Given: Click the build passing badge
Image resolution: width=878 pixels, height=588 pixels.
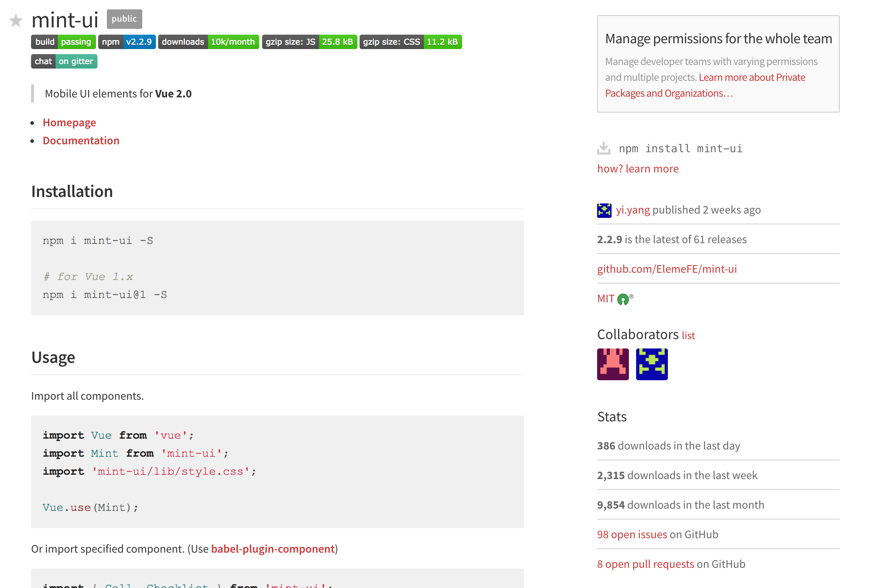Looking at the screenshot, I should (64, 41).
